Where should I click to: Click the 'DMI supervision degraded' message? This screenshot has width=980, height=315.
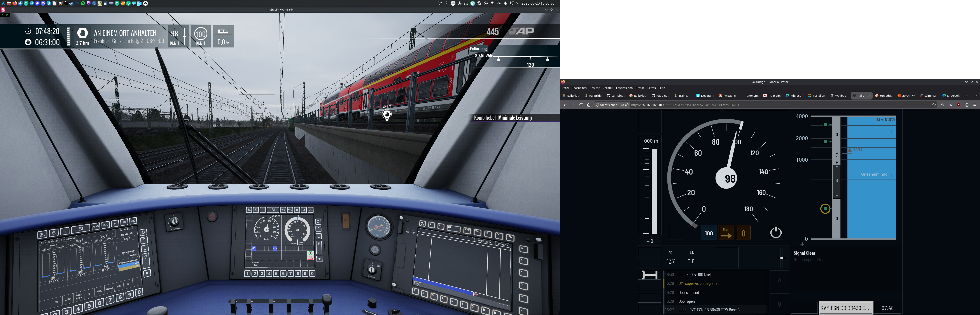pyautogui.click(x=699, y=283)
